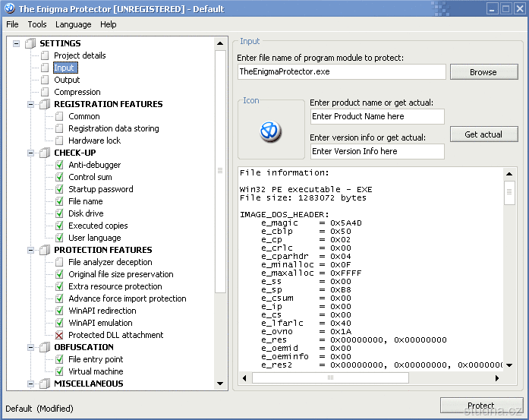
Task: Collapse the SETTINGS tree node
Action: click(17, 43)
